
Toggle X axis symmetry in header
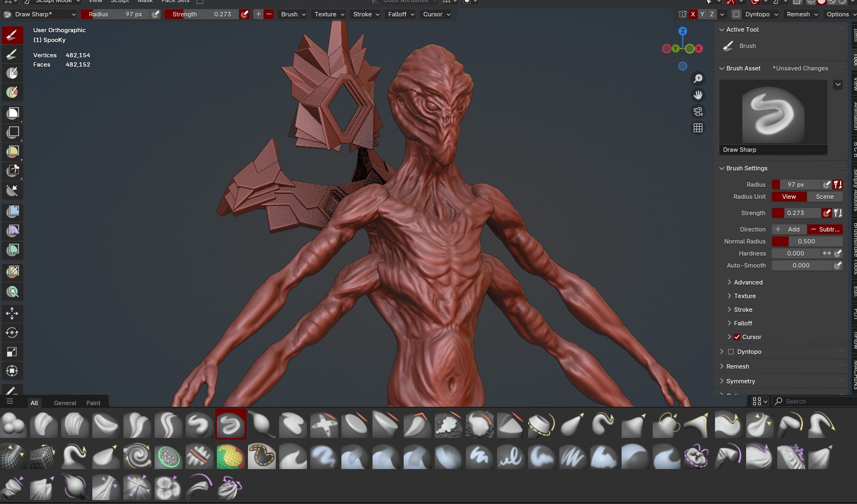tap(693, 14)
